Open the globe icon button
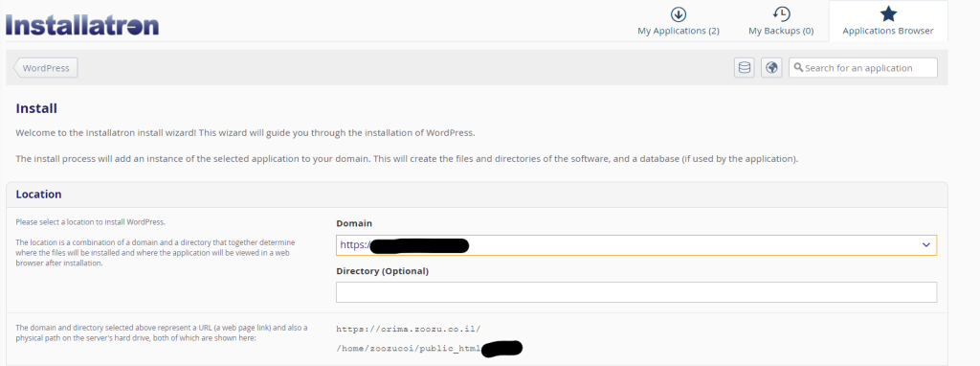The width and height of the screenshot is (980, 366). pos(772,68)
